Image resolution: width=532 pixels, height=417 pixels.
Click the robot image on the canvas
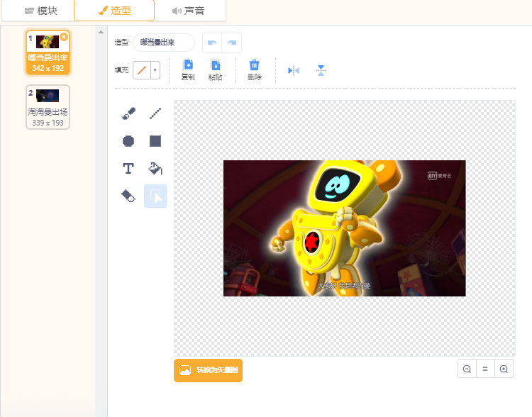(344, 228)
